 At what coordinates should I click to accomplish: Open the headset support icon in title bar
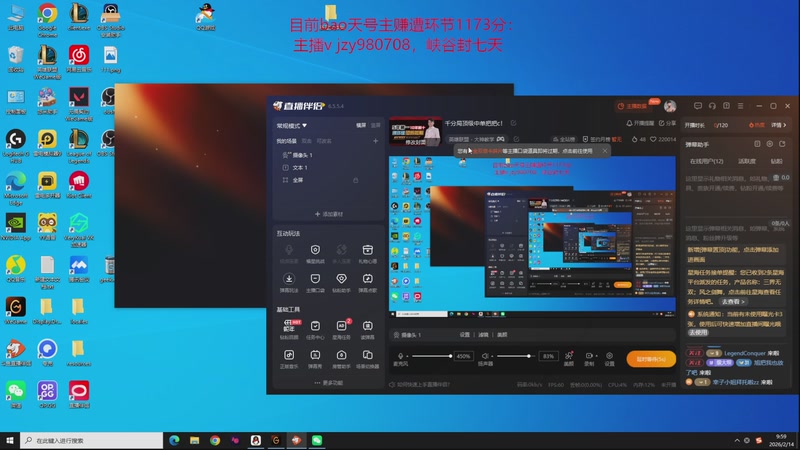coord(712,106)
